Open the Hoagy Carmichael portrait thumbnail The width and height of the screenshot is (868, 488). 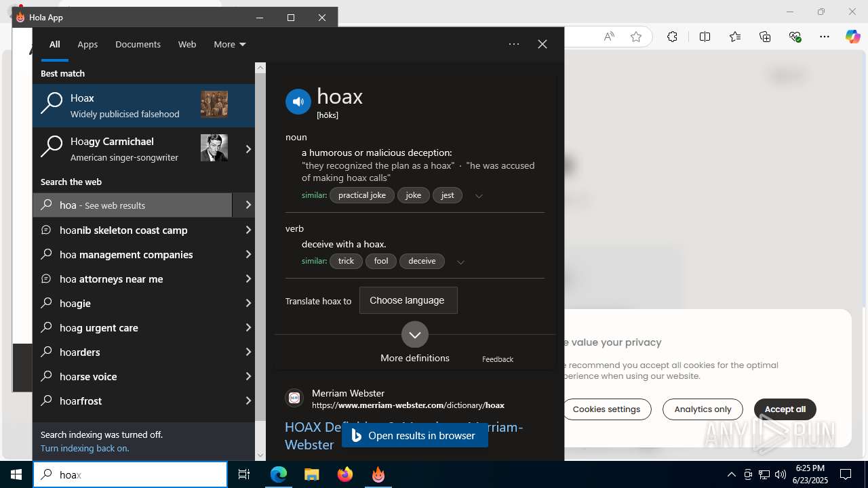[214, 148]
